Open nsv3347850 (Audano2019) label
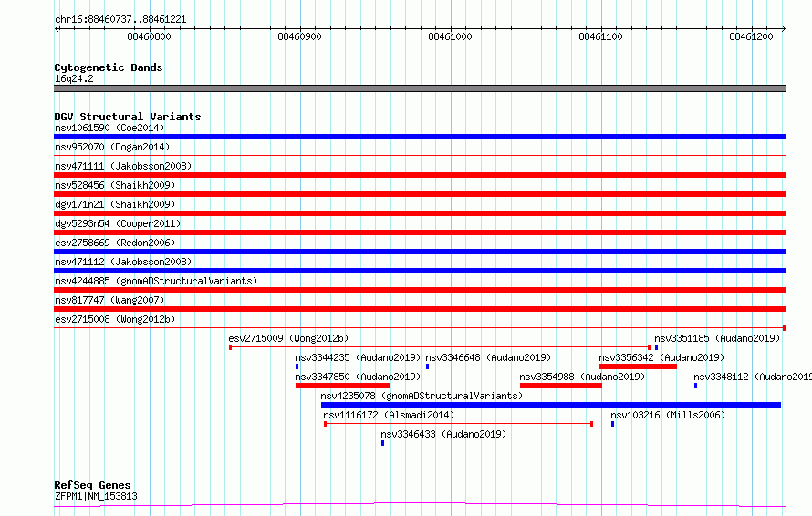This screenshot has height=516, width=812. coord(358,377)
